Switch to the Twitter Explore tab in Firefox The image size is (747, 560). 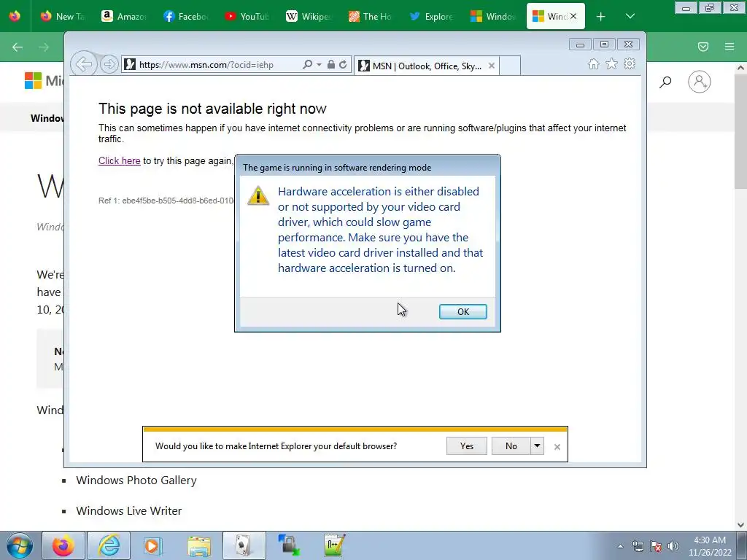pyautogui.click(x=431, y=16)
